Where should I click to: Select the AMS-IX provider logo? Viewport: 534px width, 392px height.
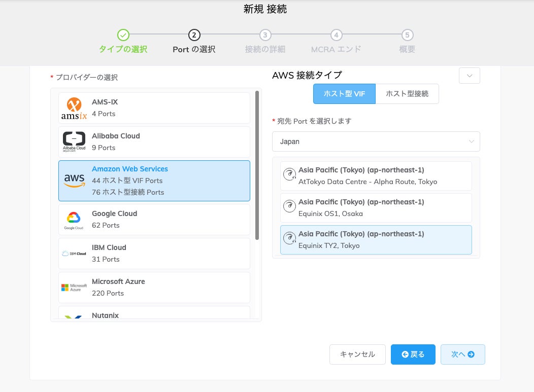pyautogui.click(x=74, y=107)
